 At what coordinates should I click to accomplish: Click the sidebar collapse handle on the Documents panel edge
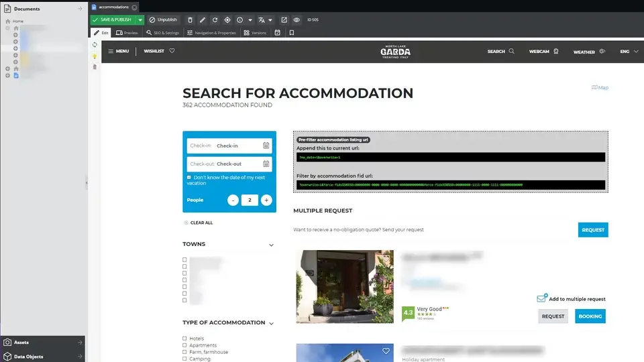87,182
